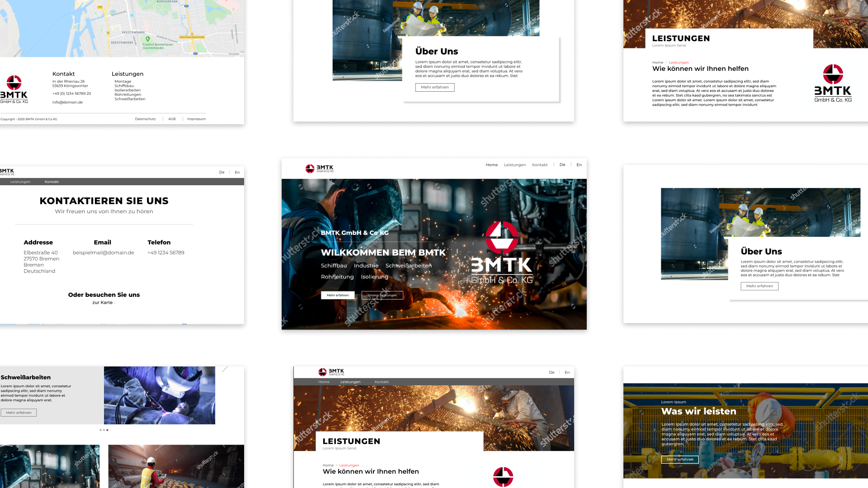Click Rohrleitung on the hero banner
Screen dimensions: 868x488
point(337,277)
